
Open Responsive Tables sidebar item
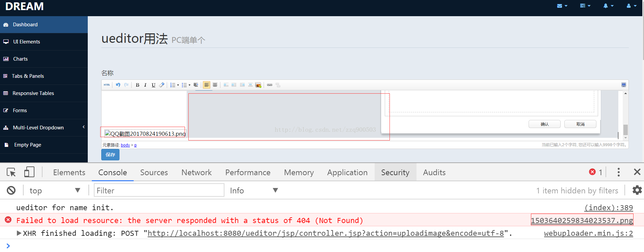44,93
